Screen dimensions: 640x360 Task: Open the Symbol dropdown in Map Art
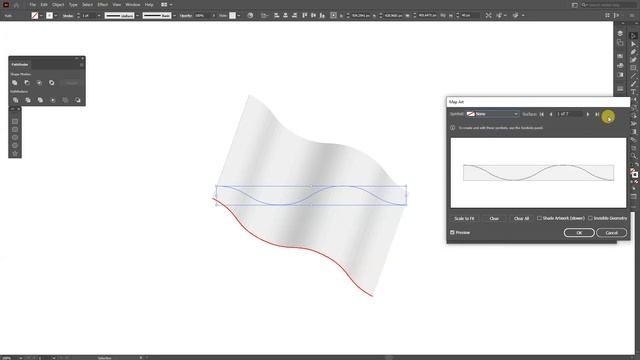(493, 114)
